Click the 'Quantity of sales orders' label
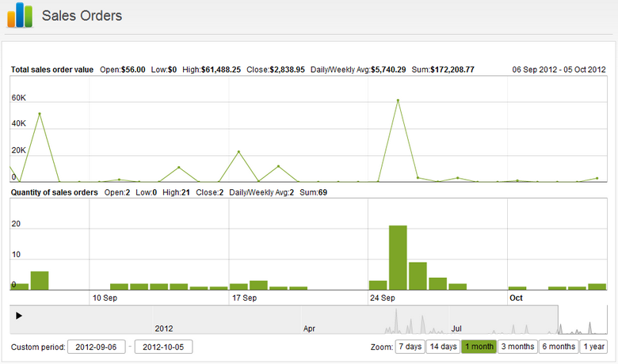Viewport: 618px width, 364px height. (55, 192)
